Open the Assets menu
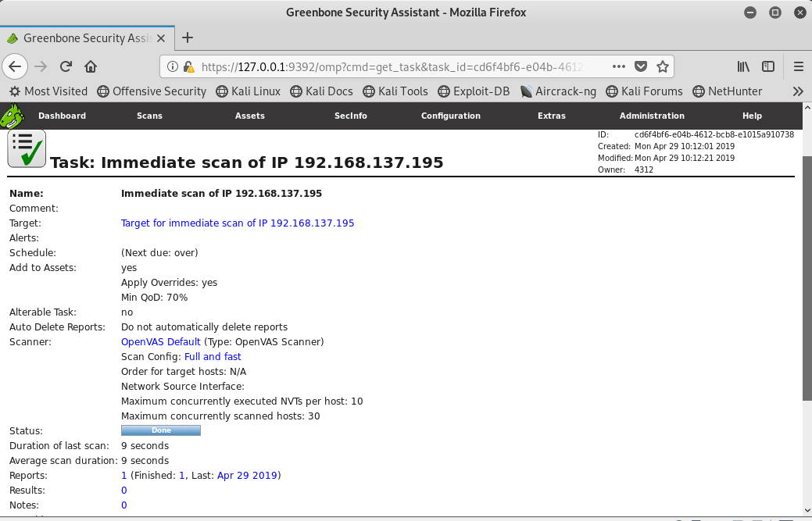The height and width of the screenshot is (521, 812). coord(250,116)
